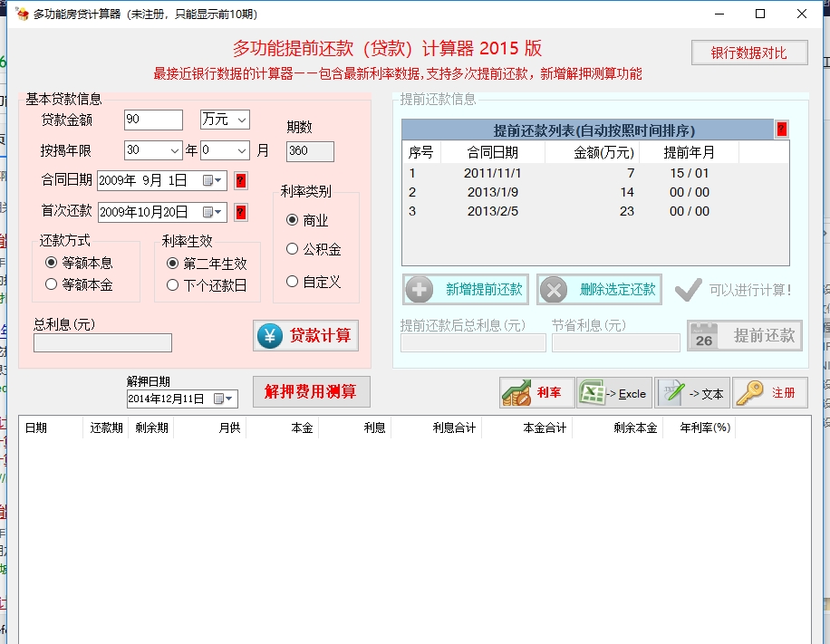Open 银行数据对比 comparison
Image resolution: width=830 pixels, height=644 pixels.
(749, 53)
